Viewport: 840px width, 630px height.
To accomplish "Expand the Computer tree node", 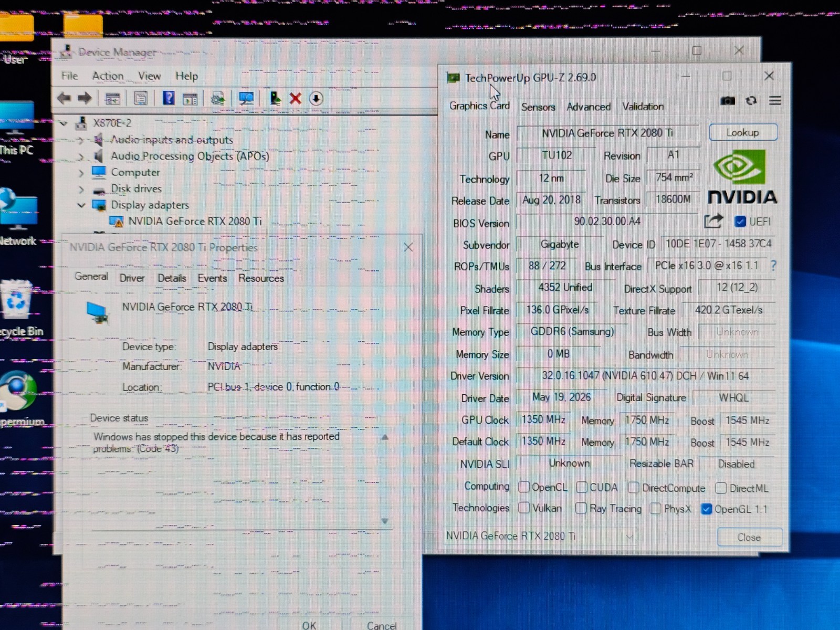I will pyautogui.click(x=81, y=173).
